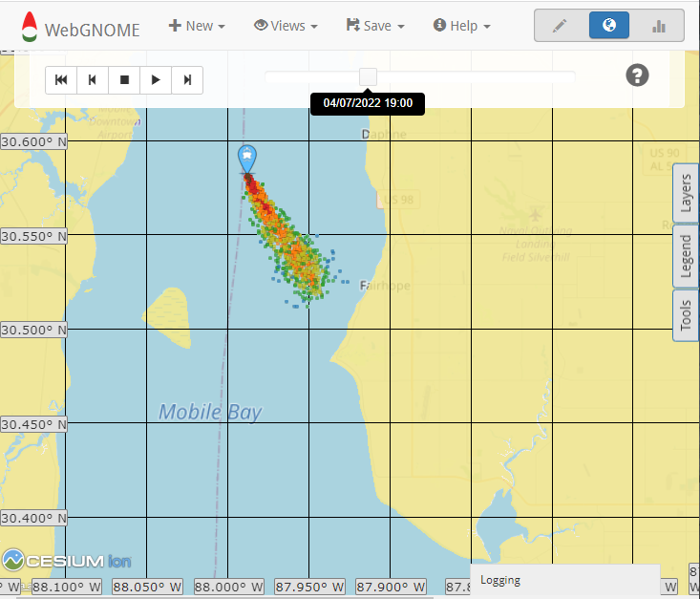Switch to bar chart fate view
Image resolution: width=700 pixels, height=599 pixels.
click(659, 26)
